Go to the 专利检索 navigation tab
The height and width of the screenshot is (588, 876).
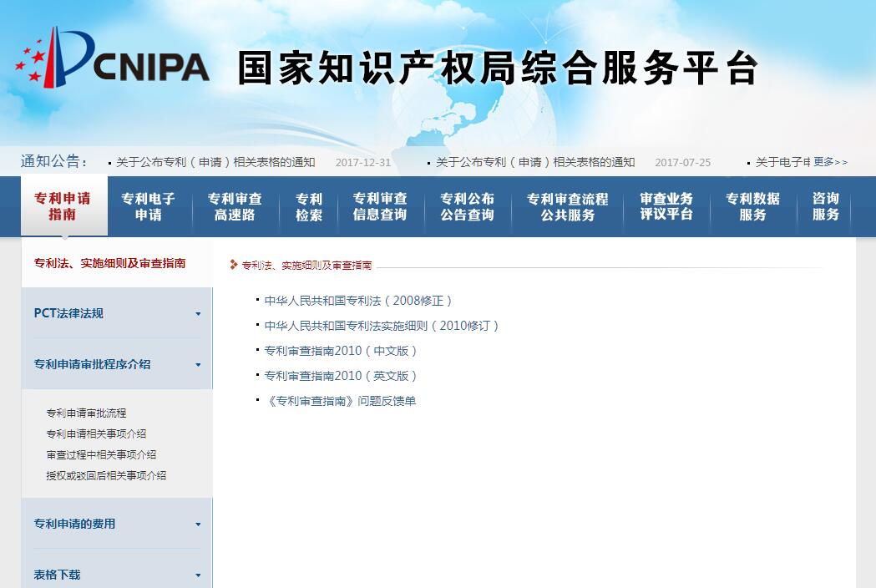click(308, 206)
